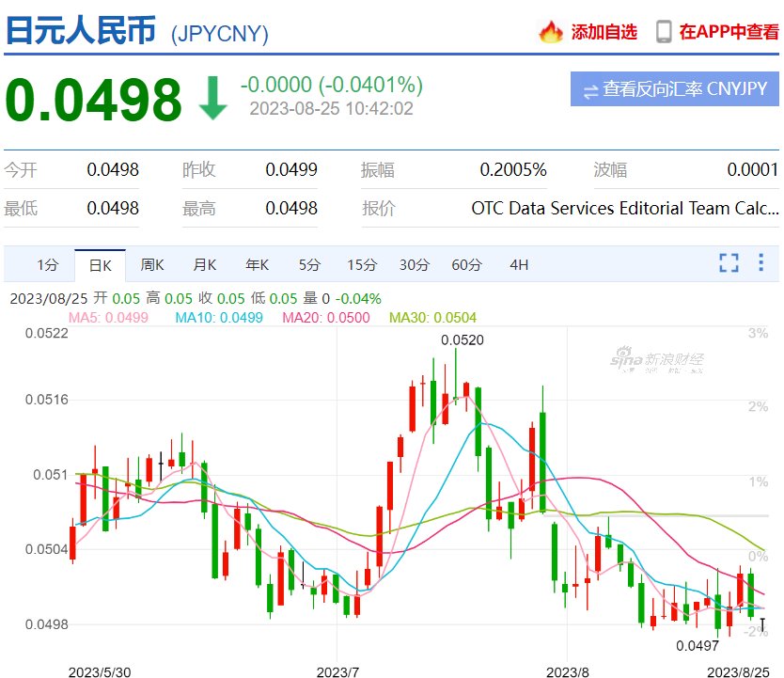The image size is (784, 678).
Task: Click the 昨收 value 0.0499
Action: (291, 170)
